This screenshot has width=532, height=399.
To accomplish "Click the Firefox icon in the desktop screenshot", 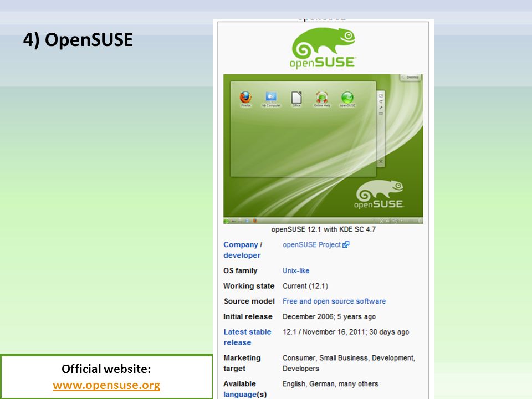I will pyautogui.click(x=245, y=98).
